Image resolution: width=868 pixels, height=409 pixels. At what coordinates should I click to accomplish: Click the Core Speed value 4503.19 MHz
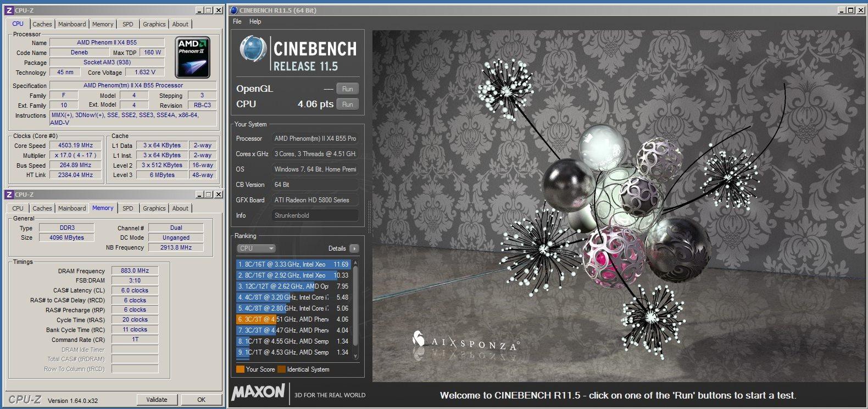[76, 146]
